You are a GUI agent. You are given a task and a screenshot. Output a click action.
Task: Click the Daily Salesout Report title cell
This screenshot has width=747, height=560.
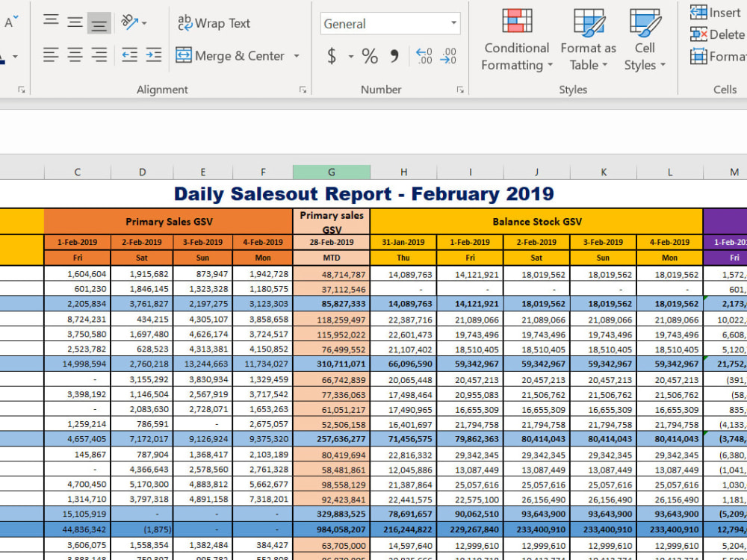[364, 194]
